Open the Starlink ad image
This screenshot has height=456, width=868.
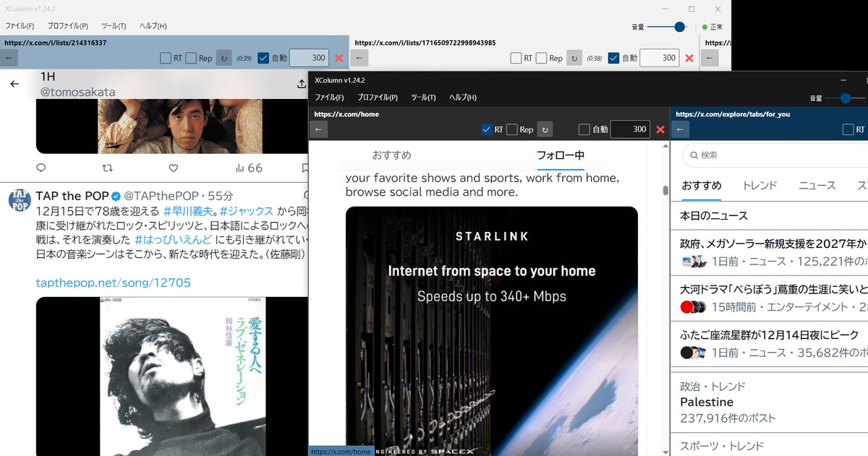click(492, 331)
